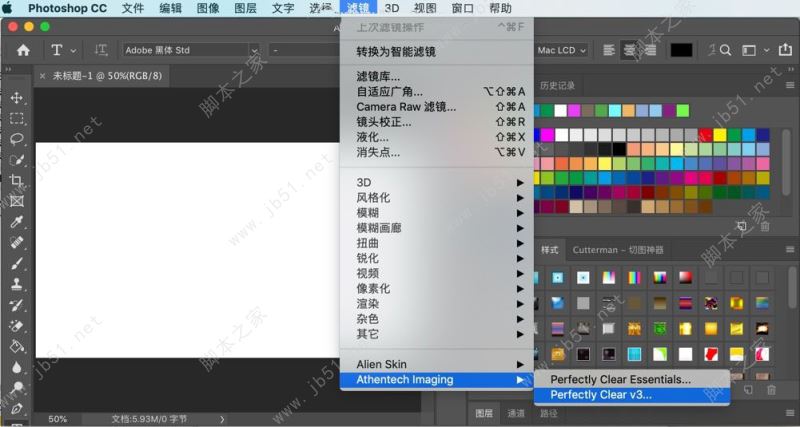This screenshot has width=800, height=427.
Task: Choose 液化 from the filter menu
Action: pyautogui.click(x=437, y=137)
